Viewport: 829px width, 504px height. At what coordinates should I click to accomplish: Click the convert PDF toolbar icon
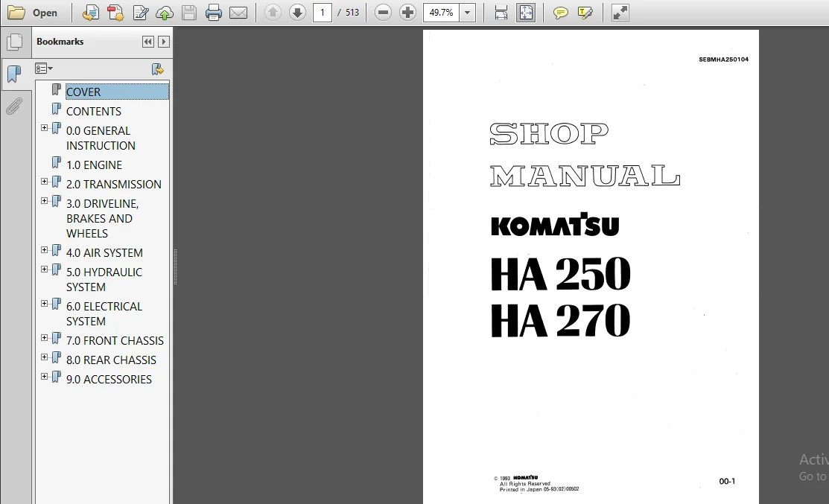pyautogui.click(x=115, y=13)
